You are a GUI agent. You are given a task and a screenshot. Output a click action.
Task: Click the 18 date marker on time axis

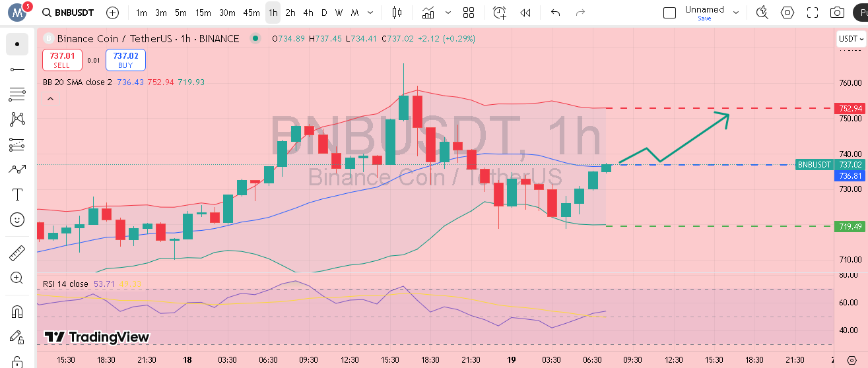tap(187, 360)
